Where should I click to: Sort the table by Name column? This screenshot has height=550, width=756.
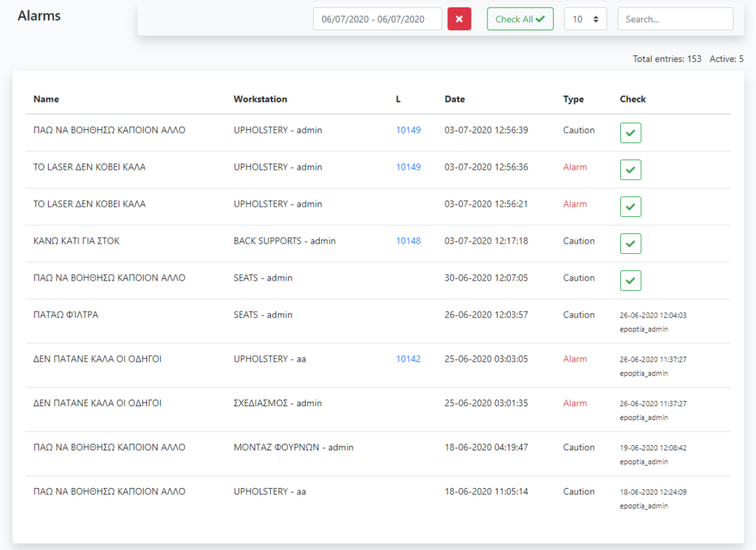click(x=47, y=99)
